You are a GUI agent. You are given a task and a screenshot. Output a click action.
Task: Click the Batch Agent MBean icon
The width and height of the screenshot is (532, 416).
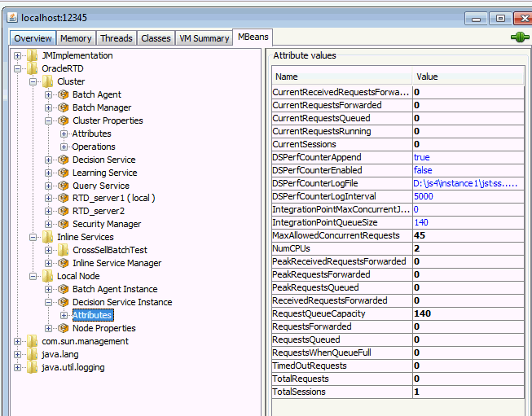(x=63, y=94)
